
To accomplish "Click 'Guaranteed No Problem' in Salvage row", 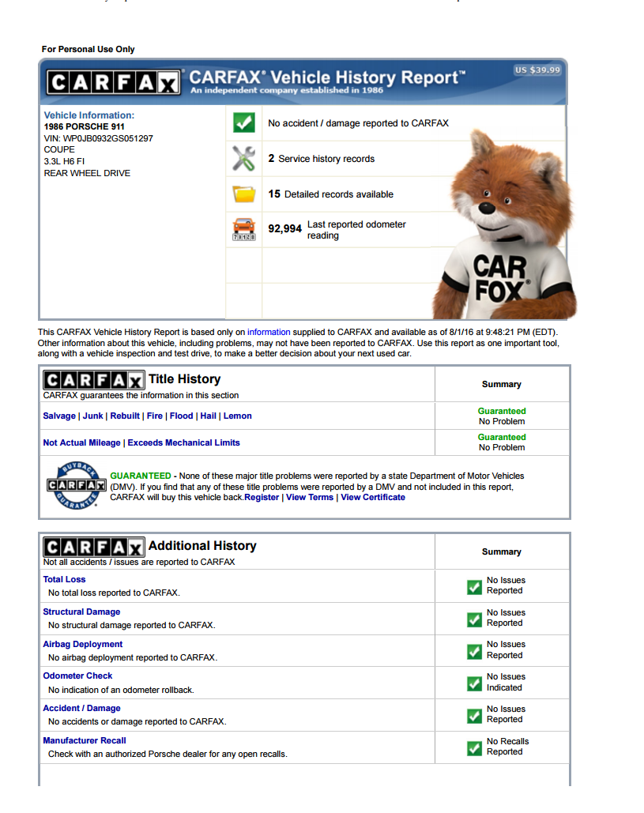I will 502,416.
